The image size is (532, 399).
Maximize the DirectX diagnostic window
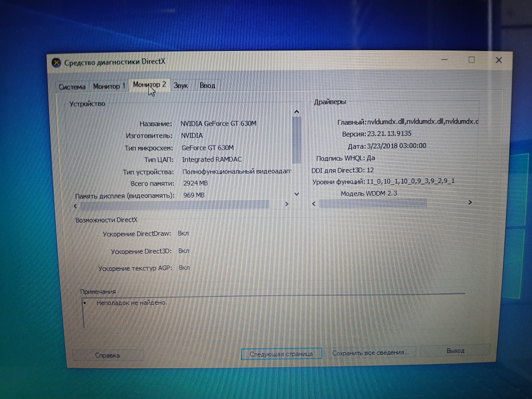tap(471, 59)
